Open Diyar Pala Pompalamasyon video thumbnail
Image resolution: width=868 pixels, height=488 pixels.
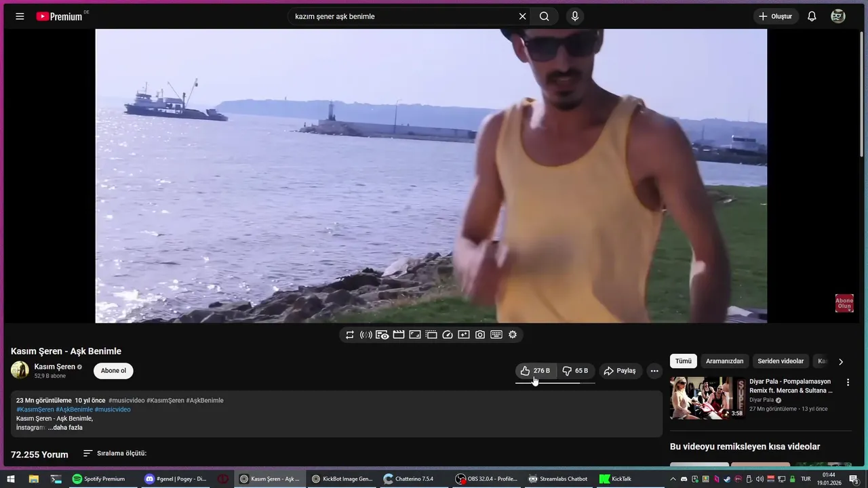click(707, 398)
